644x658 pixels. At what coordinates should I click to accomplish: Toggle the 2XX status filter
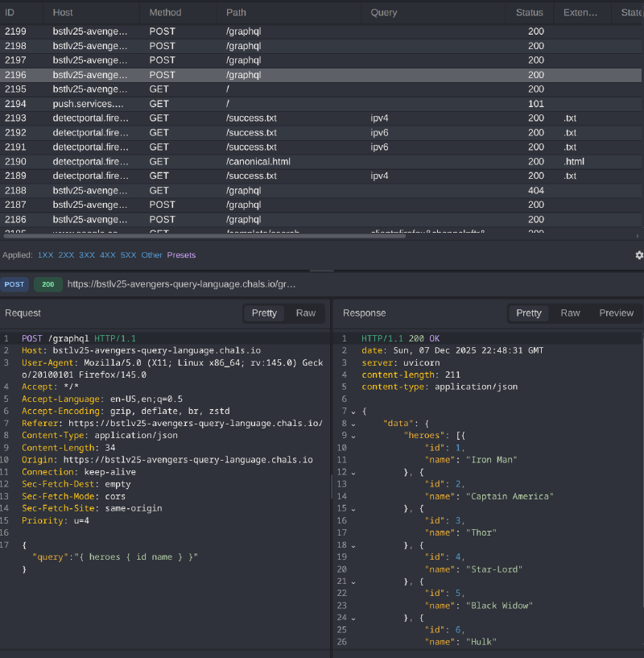pos(66,255)
